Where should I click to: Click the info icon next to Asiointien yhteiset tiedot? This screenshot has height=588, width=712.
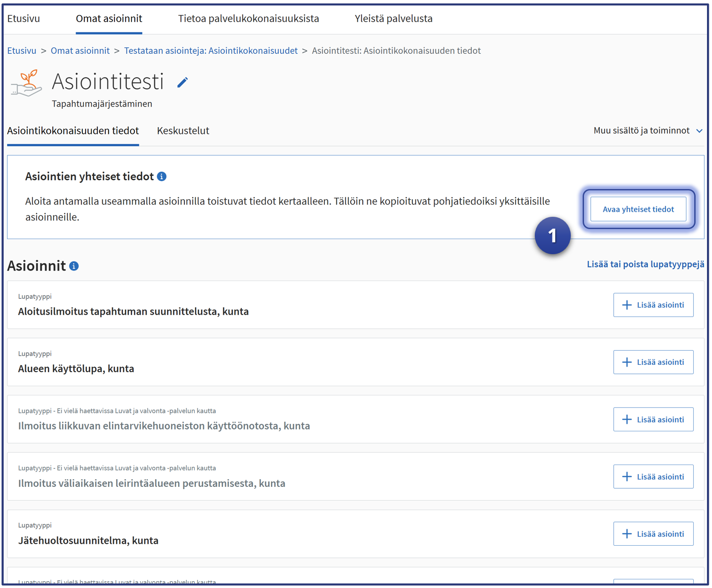pyautogui.click(x=162, y=177)
